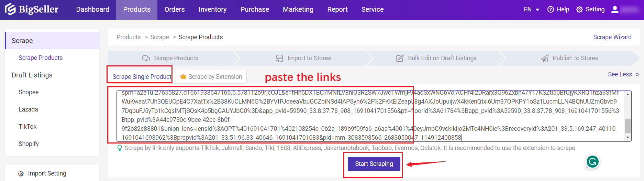This screenshot has width=644, height=181.
Task: Select the Scrape Single Product tab
Action: click(x=142, y=77)
